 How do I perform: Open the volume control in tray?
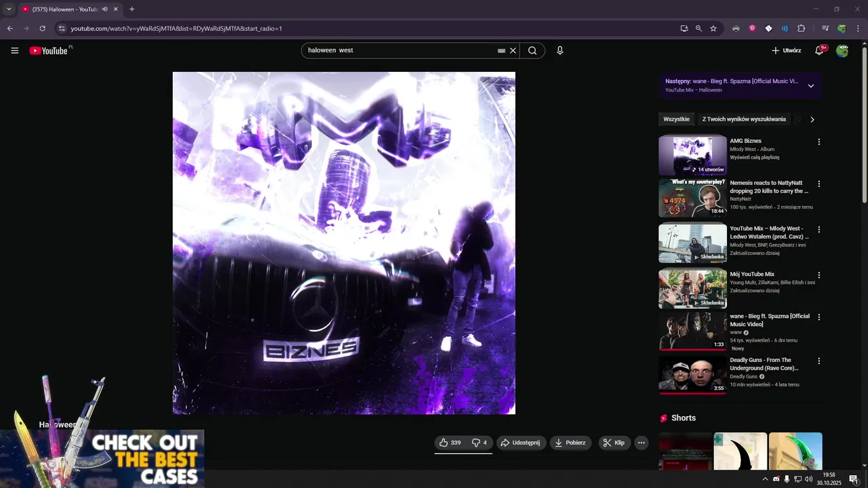coord(809,479)
